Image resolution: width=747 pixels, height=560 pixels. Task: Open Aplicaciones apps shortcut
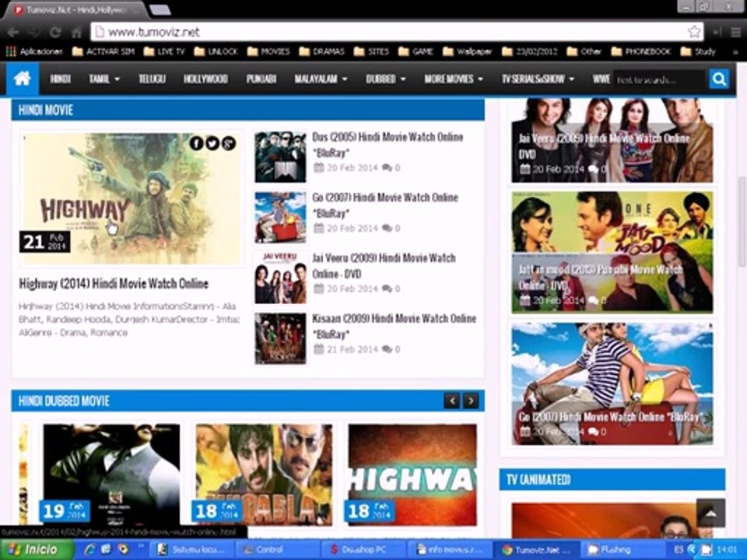[x=34, y=51]
